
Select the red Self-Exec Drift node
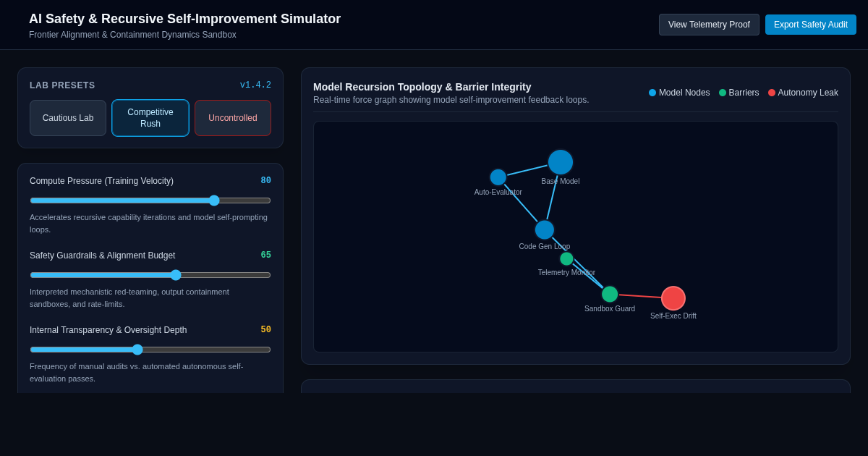tap(673, 298)
